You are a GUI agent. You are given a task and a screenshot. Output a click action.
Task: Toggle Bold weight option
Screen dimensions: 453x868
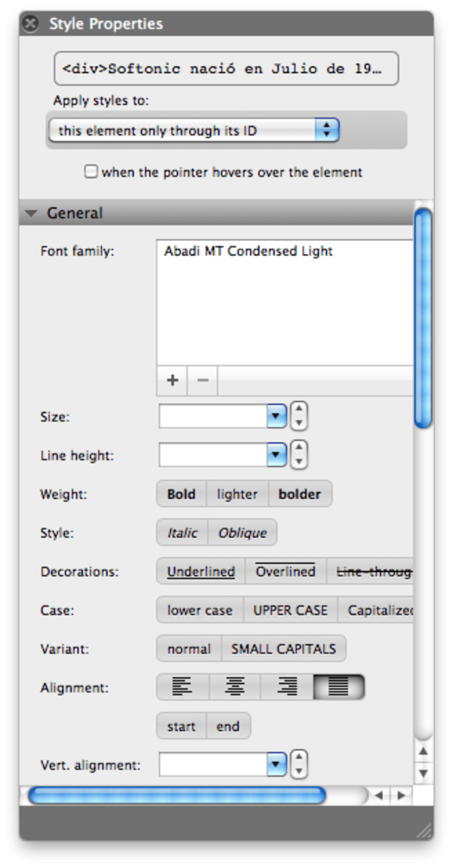[x=181, y=494]
